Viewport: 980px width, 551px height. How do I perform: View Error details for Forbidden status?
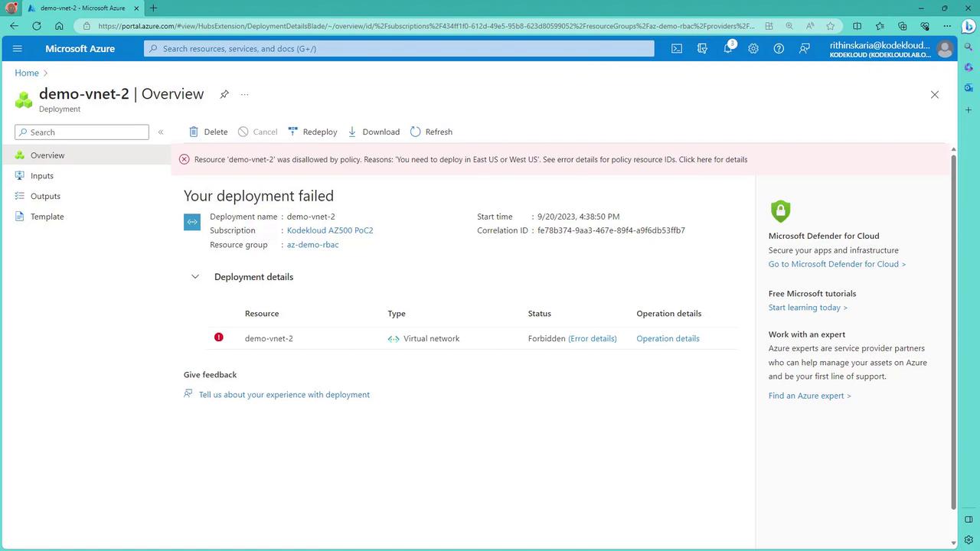(593, 338)
